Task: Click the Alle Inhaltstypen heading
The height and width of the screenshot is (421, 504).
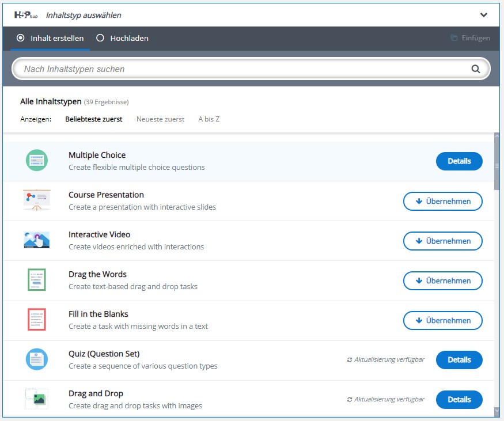Action: [51, 101]
